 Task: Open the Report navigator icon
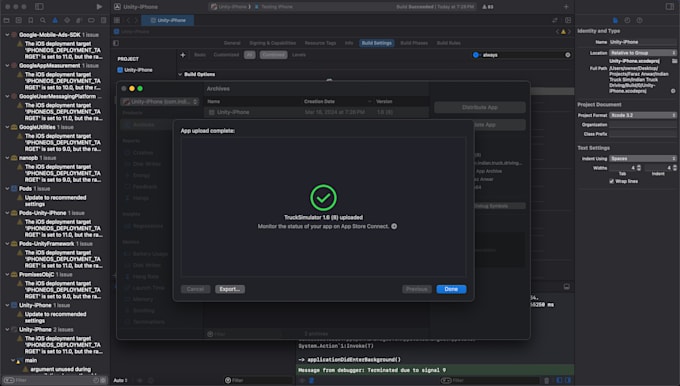103,20
